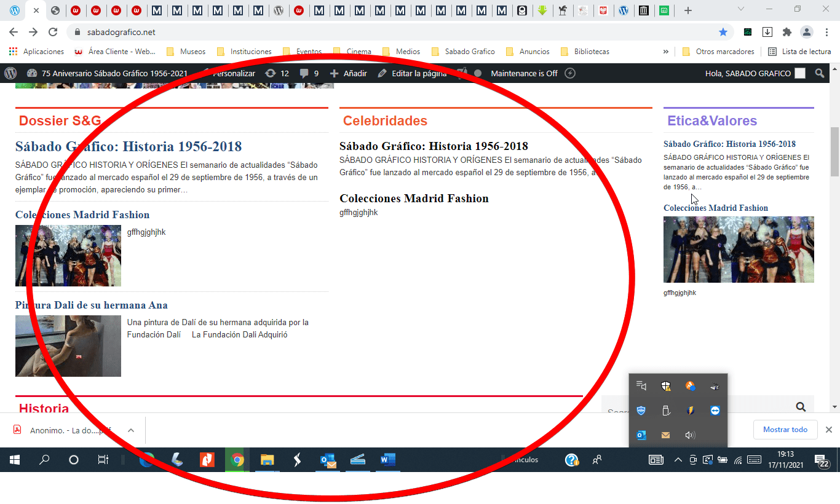Open Word from the taskbar

[387, 459]
